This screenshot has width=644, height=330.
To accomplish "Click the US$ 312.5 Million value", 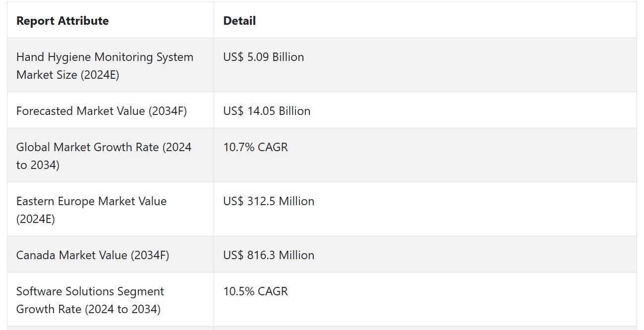I will pyautogui.click(x=269, y=201).
